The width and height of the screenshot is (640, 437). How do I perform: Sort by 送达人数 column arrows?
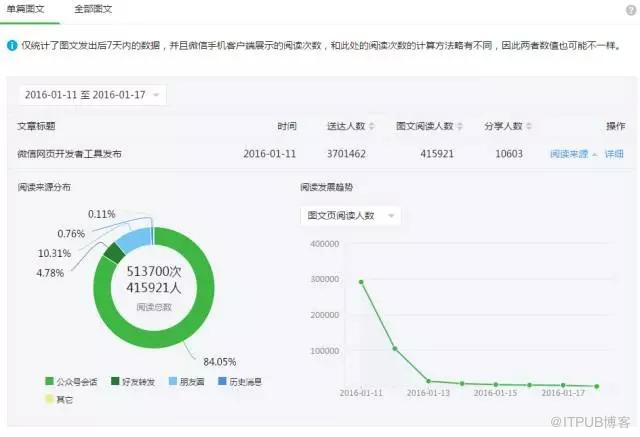click(372, 126)
